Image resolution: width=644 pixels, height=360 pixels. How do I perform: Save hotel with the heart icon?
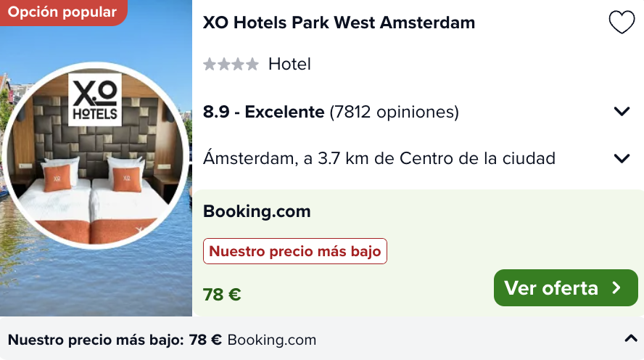[622, 22]
